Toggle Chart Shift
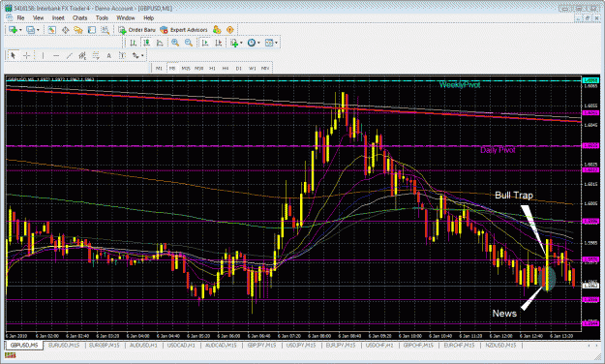Screen dimensions: 605x364 click(218, 43)
